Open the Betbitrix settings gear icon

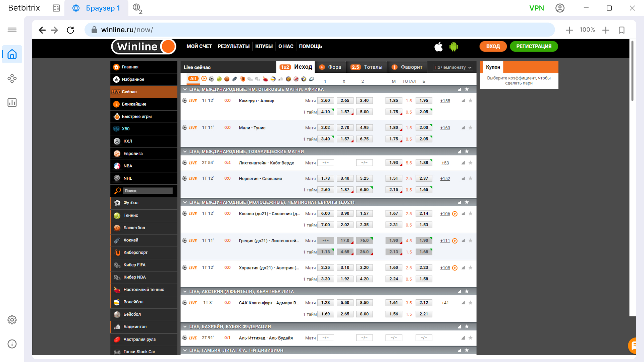(x=12, y=320)
